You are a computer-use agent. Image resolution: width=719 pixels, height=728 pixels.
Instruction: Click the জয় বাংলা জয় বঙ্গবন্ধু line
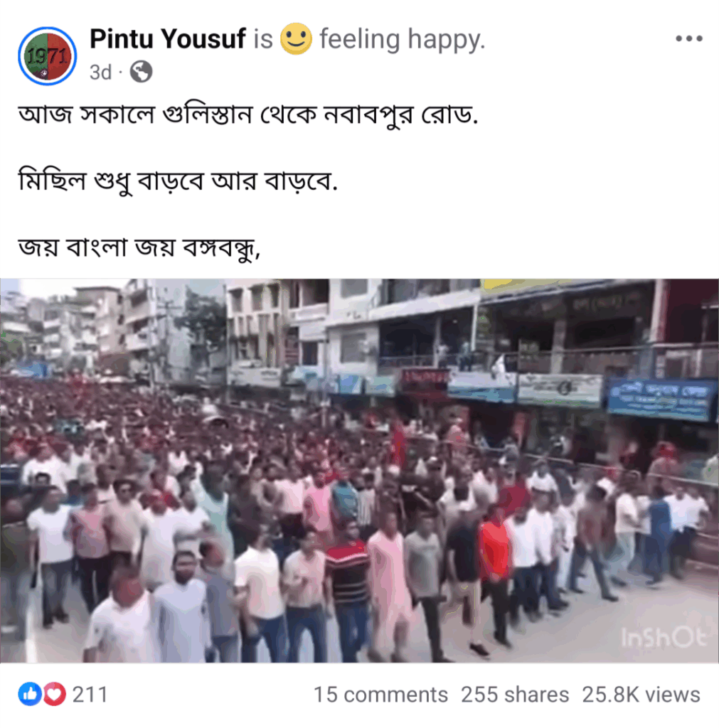[x=139, y=247]
